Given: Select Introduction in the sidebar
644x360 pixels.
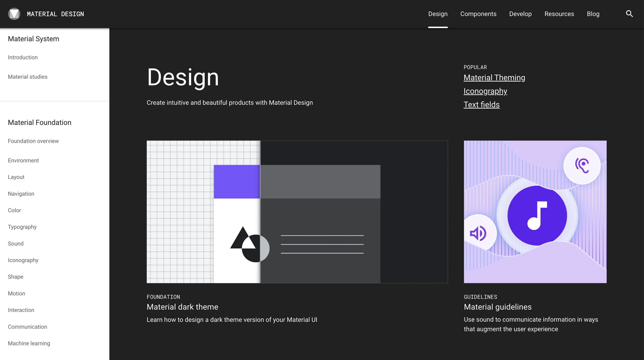Looking at the screenshot, I should click(x=23, y=57).
